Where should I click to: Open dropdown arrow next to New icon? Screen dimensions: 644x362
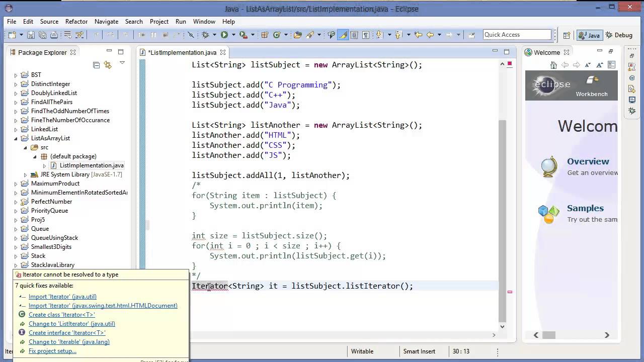[21, 35]
